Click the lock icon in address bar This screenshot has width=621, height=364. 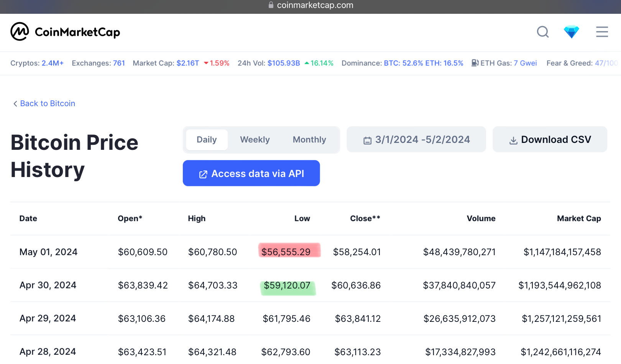pos(271,5)
